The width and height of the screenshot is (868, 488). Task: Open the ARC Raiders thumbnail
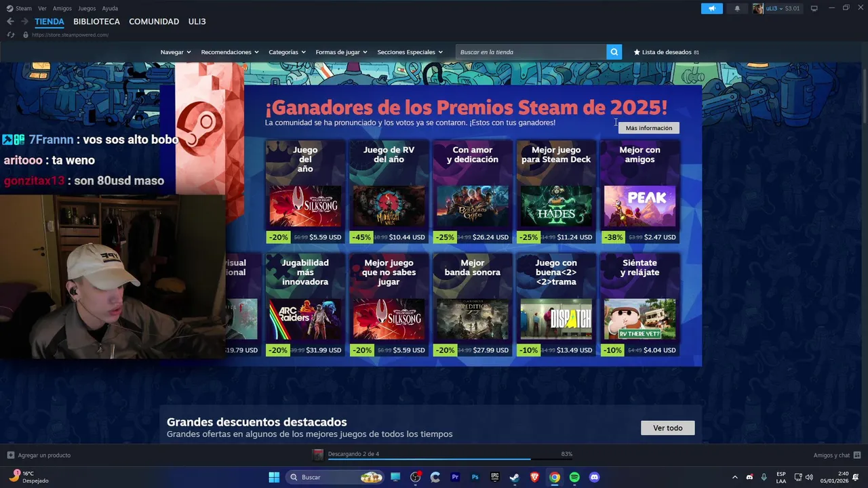[x=305, y=319]
